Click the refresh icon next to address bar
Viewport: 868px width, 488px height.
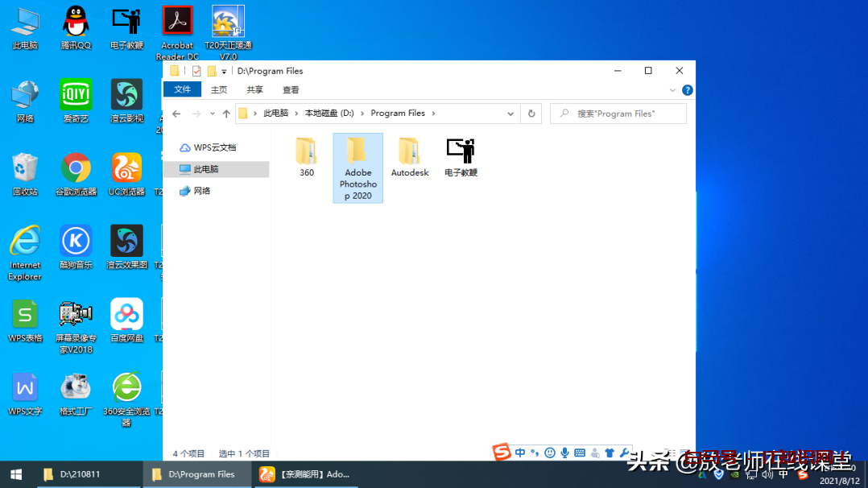pos(531,113)
